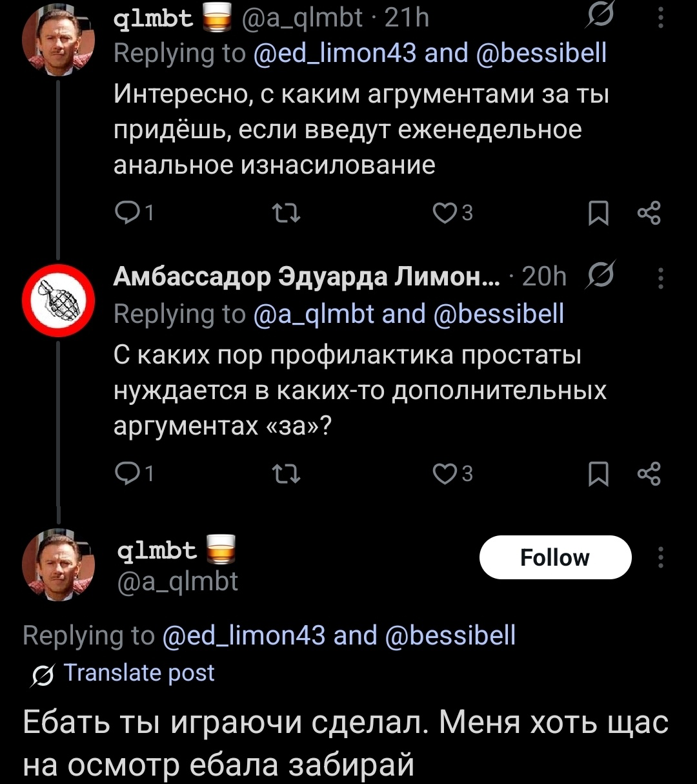This screenshot has width=697, height=784.
Task: Open the grenade profile picture of Амбассадор
Action: tap(59, 301)
